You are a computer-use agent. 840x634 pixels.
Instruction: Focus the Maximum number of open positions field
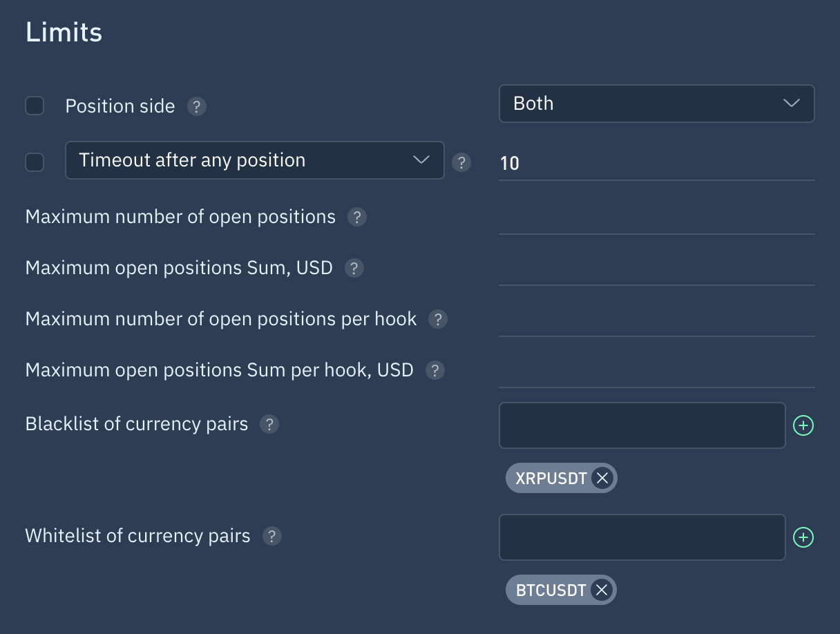coord(657,217)
